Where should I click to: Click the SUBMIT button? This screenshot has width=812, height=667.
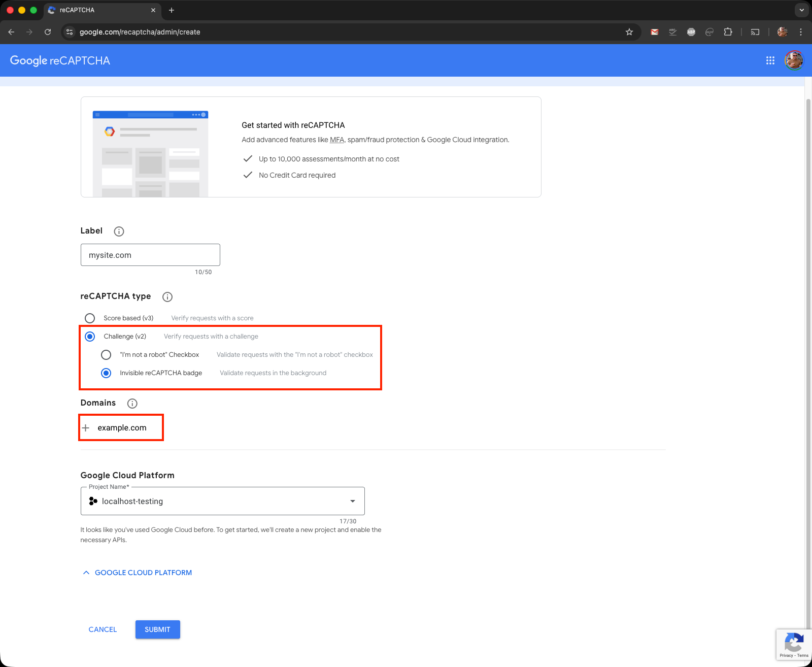tap(157, 629)
